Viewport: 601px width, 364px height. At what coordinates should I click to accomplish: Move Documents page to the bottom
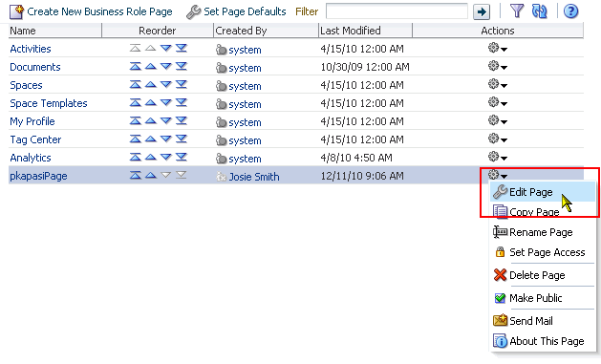182,66
